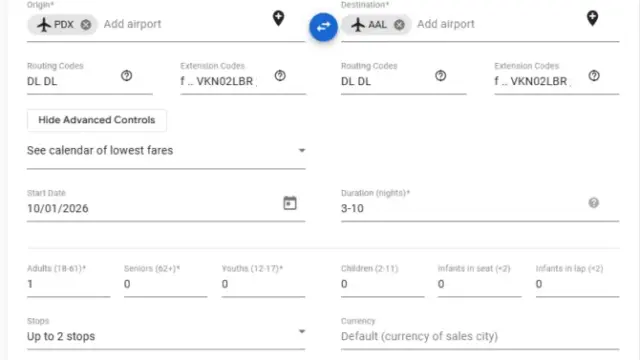Screen dimensions: 640x360
Task: Open help for destination Routing Codes
Action: point(440,76)
